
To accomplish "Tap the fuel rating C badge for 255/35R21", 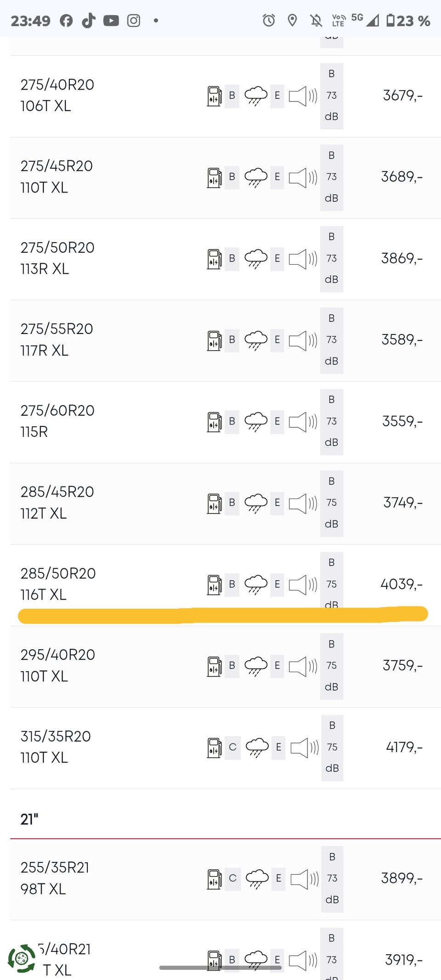I will coord(233,878).
